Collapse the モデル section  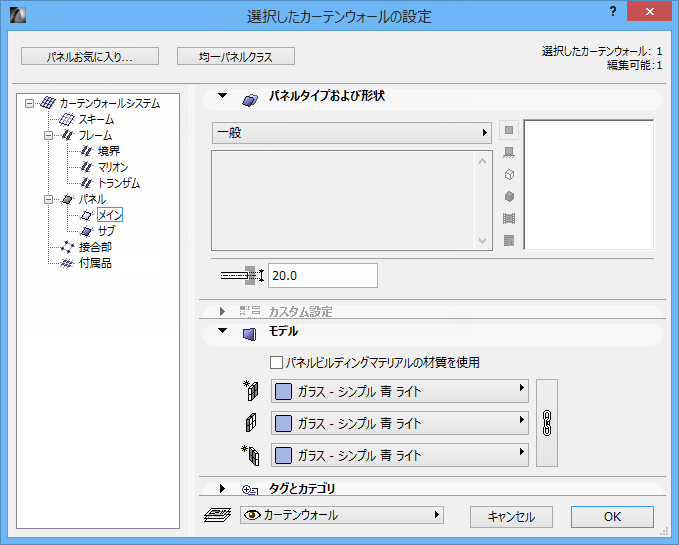[223, 331]
